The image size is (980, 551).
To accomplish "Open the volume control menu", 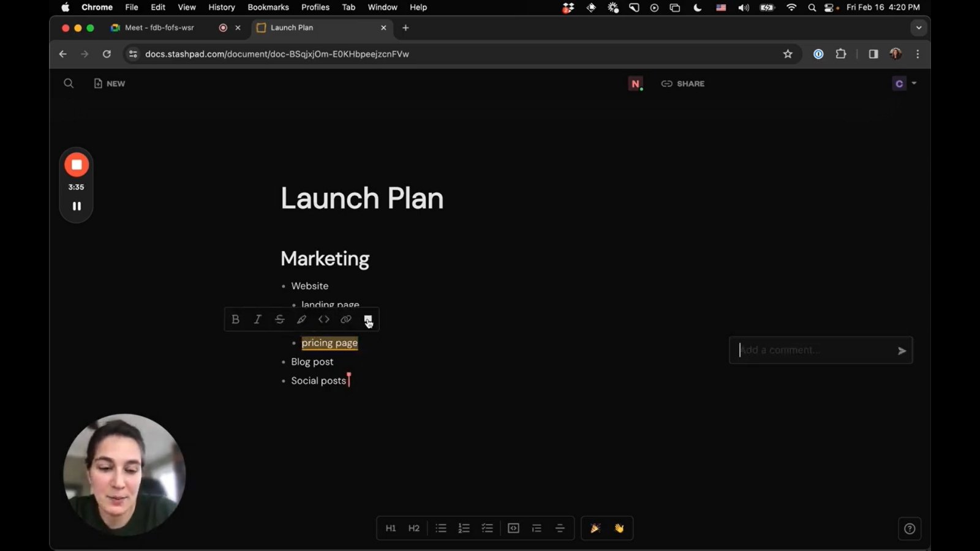I will (x=744, y=7).
